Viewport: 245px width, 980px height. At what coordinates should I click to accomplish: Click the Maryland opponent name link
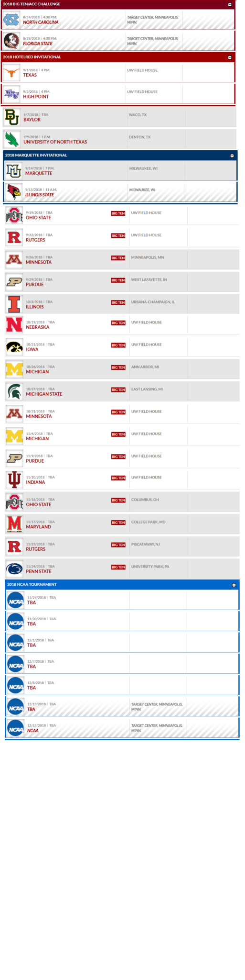click(38, 527)
